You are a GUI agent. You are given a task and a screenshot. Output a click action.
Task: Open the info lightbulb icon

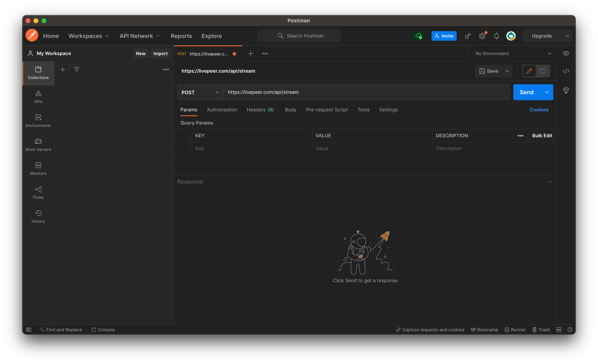[x=566, y=90]
